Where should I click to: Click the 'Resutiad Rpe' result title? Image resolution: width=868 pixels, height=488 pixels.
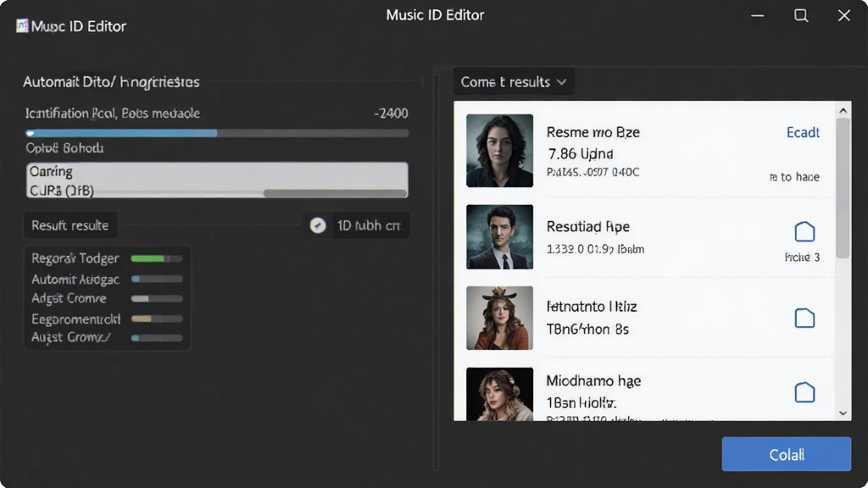pos(588,226)
